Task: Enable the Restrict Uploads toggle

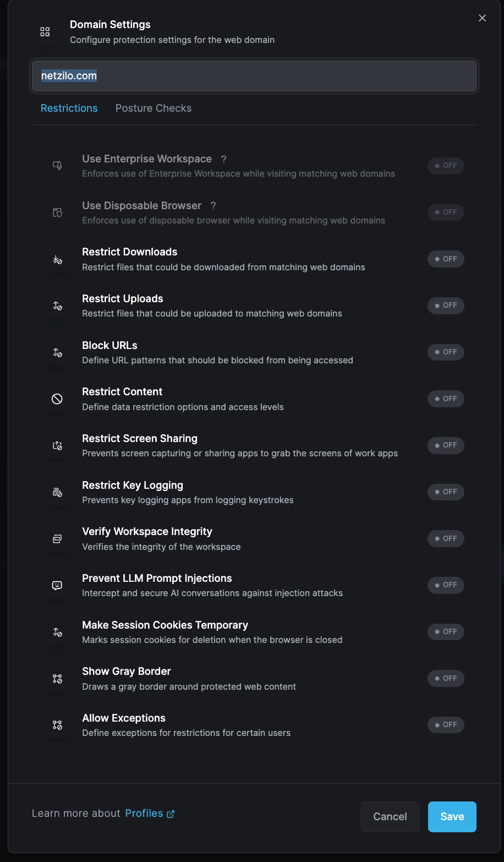Action: [x=446, y=305]
